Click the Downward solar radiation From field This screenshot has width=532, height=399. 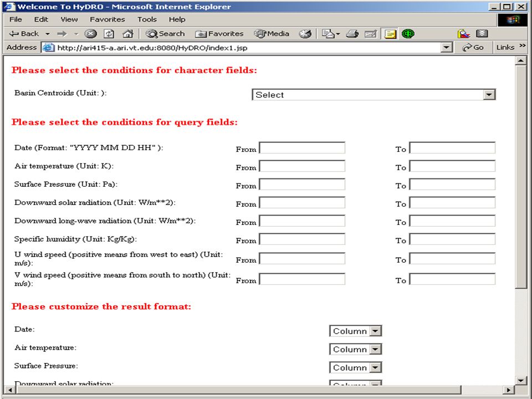point(302,203)
